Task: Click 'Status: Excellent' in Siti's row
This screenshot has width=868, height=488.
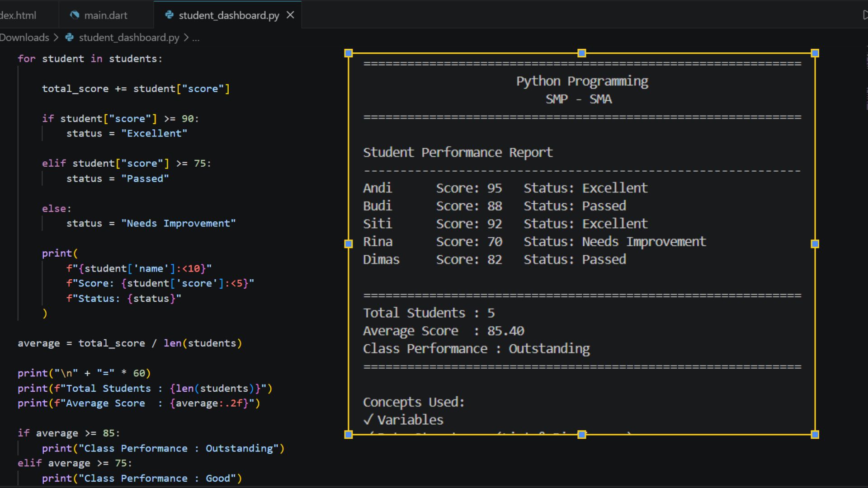Action: point(586,224)
